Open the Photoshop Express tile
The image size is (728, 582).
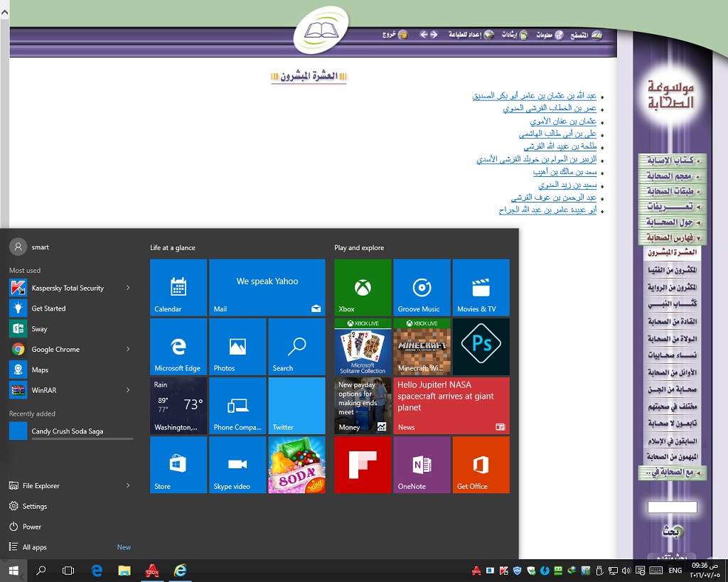pyautogui.click(x=481, y=347)
